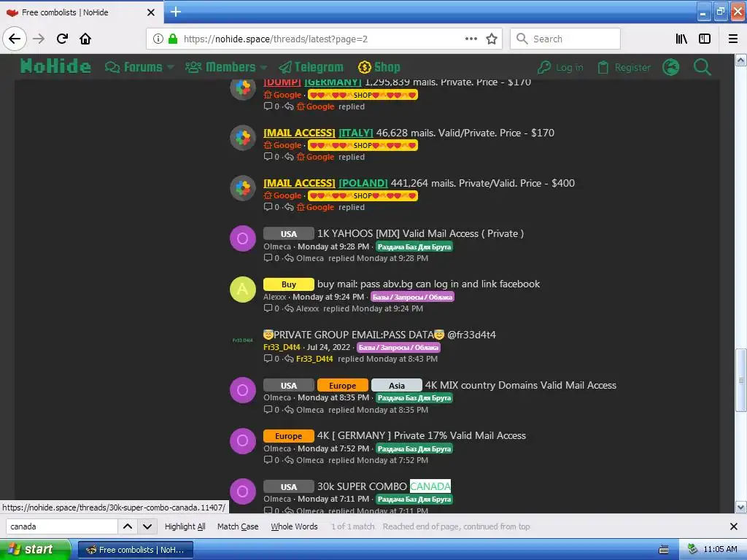Open 4K MIX country Domains thread

pyautogui.click(x=521, y=385)
